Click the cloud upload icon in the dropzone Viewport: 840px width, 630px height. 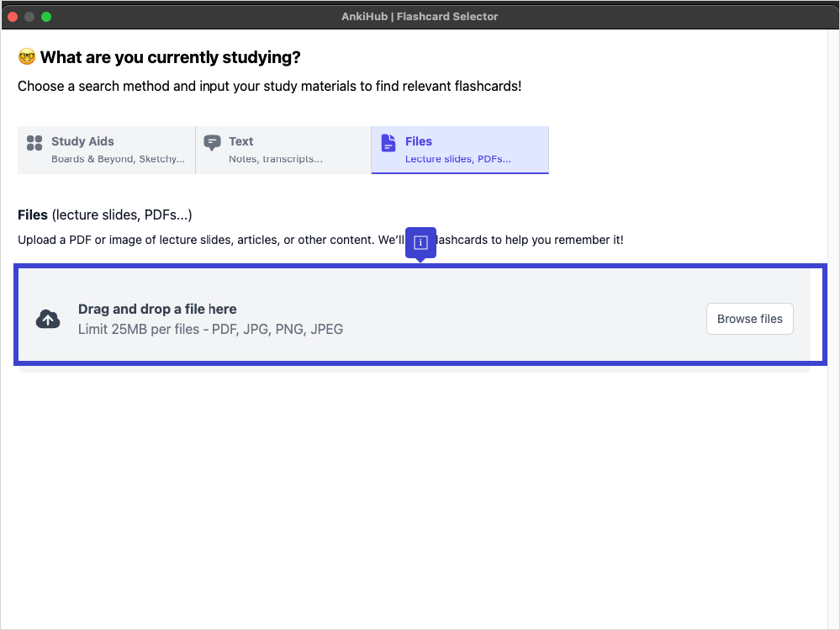(x=48, y=319)
